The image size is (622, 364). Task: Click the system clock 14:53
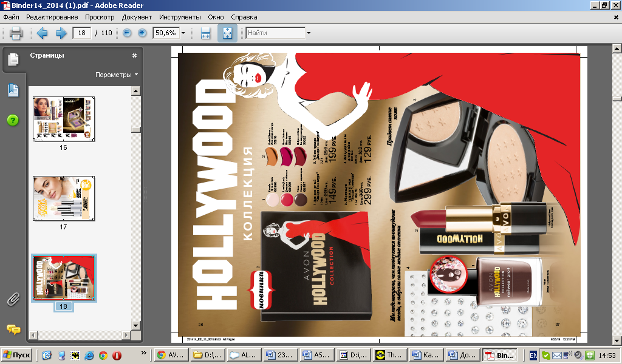pyautogui.click(x=607, y=356)
